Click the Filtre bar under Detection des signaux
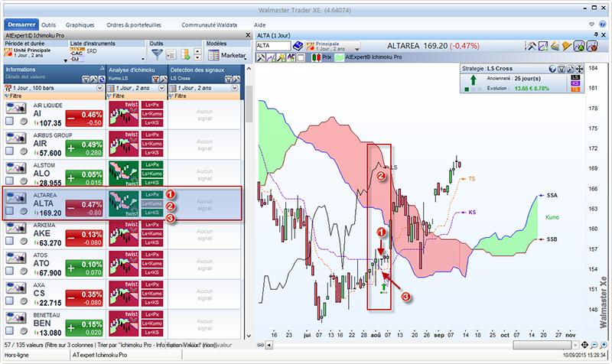The image size is (612, 364). coord(203,96)
